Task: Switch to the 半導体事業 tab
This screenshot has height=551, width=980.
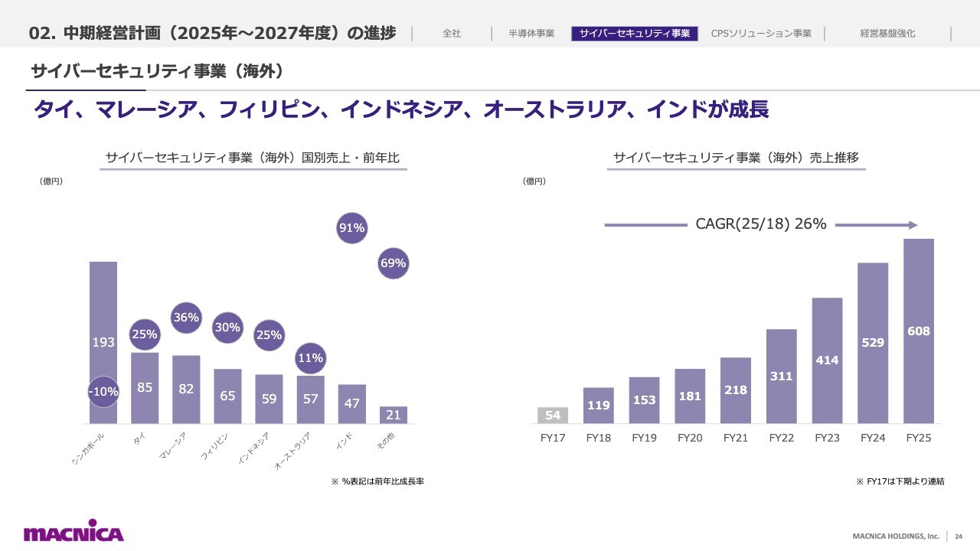Action: tap(531, 34)
